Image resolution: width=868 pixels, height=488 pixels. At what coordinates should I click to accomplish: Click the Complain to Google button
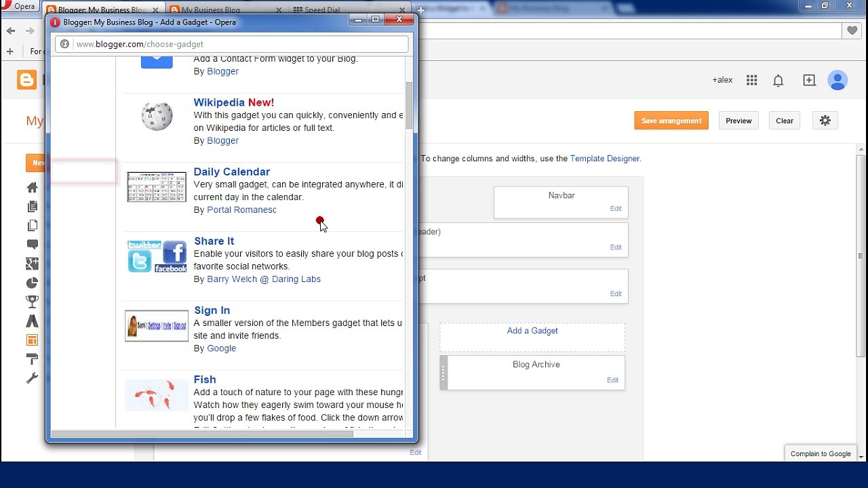pos(821,453)
